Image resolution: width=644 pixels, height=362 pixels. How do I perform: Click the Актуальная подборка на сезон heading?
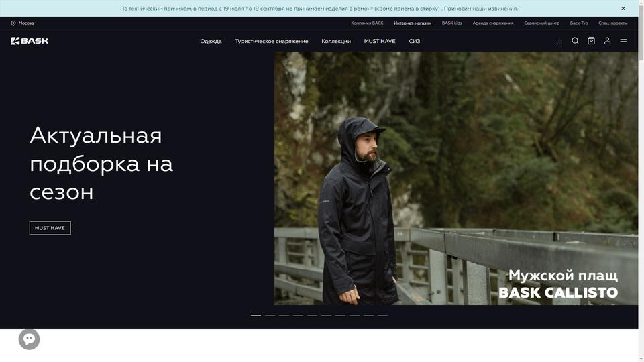pyautogui.click(x=101, y=164)
